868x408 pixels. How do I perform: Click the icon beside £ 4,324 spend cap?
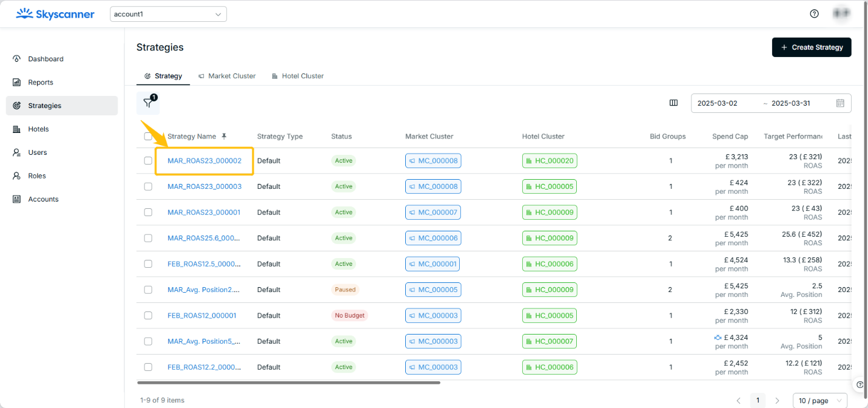point(718,337)
